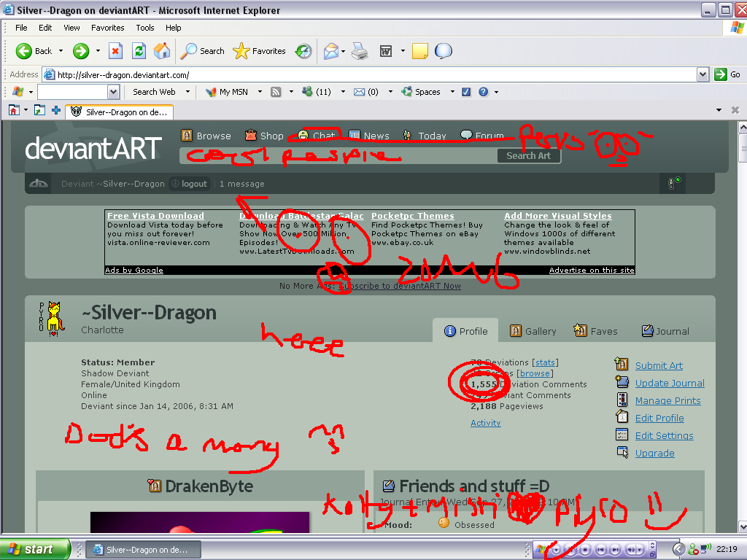This screenshot has width=747, height=560.
Task: Click the home tab-group icon in the tab bar
Action: (x=14, y=111)
